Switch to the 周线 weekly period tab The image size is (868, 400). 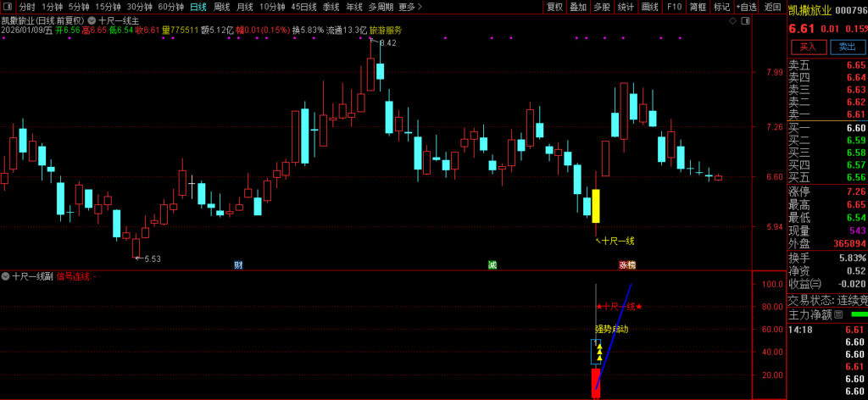[222, 7]
